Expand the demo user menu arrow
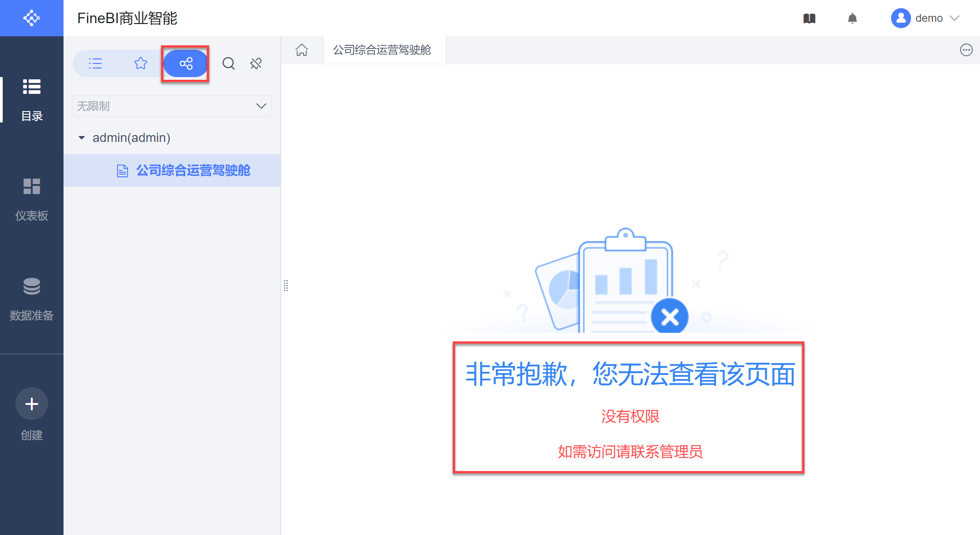 (955, 18)
